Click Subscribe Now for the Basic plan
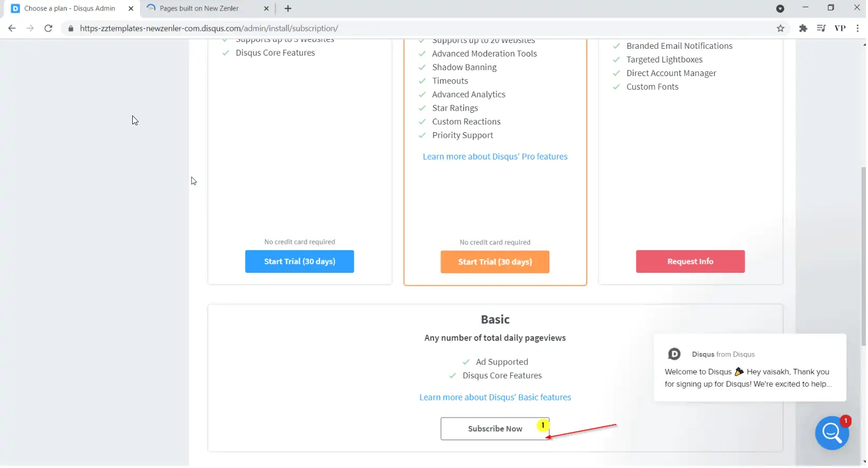868x468 pixels. point(494,429)
